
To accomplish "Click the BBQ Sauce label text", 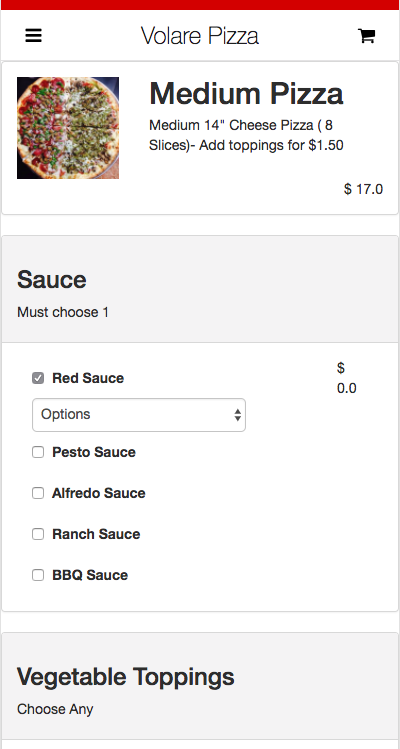I will pos(90,575).
